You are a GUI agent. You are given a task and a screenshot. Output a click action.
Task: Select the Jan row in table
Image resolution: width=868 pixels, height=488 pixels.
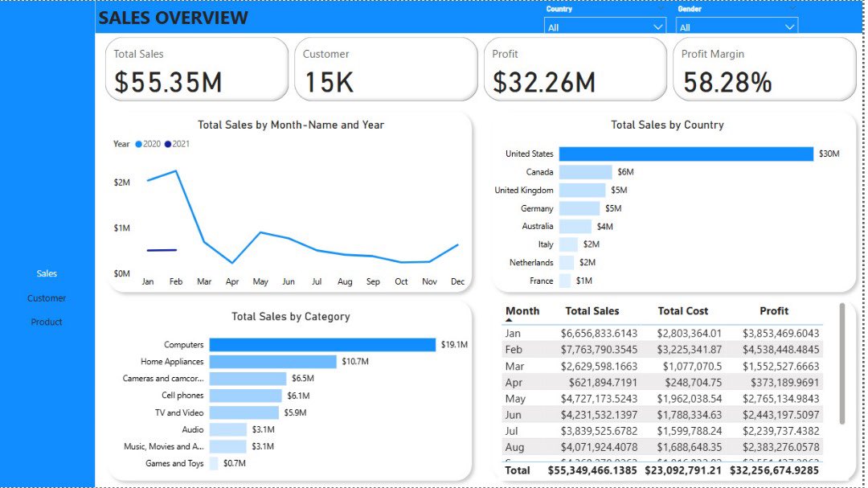pyautogui.click(x=662, y=334)
